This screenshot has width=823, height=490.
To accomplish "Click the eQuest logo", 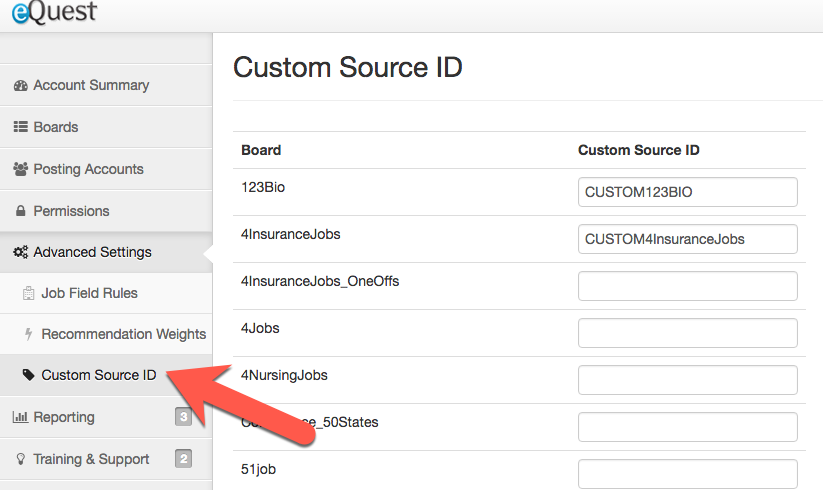I will point(55,12).
